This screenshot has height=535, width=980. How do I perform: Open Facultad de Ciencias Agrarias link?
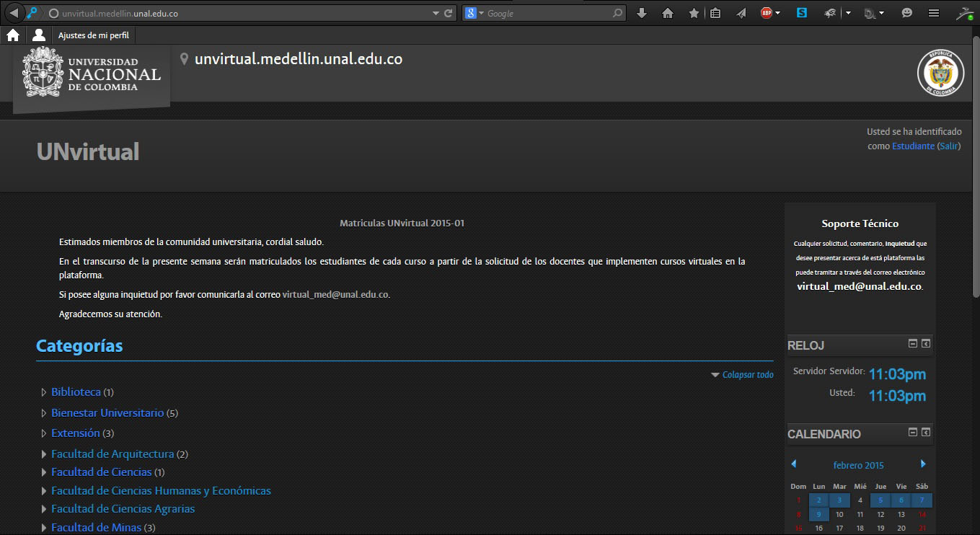[123, 508]
